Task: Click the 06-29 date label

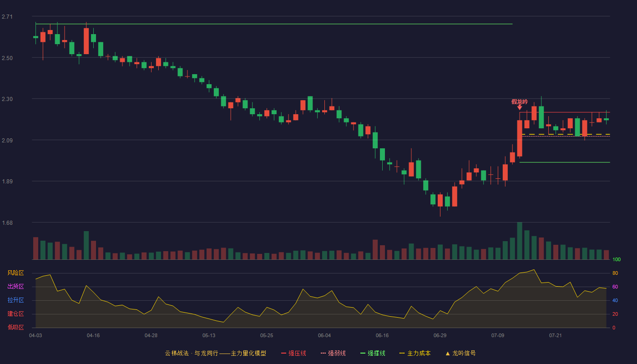Action: [x=440, y=335]
